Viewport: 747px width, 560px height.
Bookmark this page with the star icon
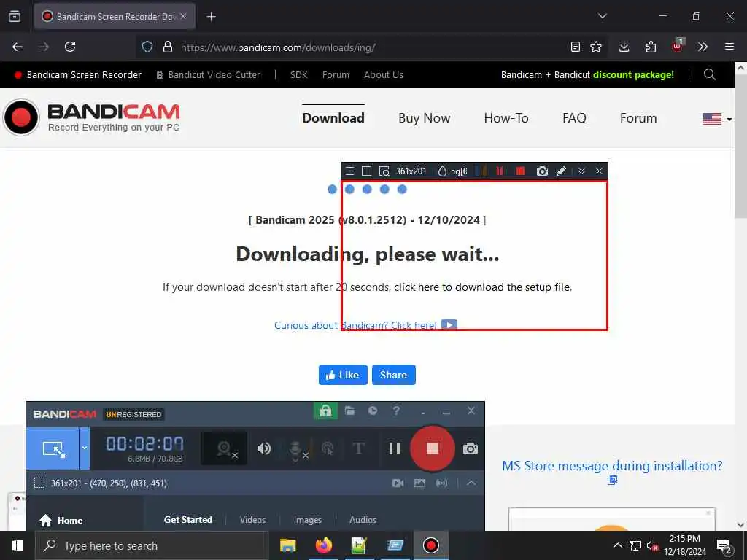coord(596,47)
